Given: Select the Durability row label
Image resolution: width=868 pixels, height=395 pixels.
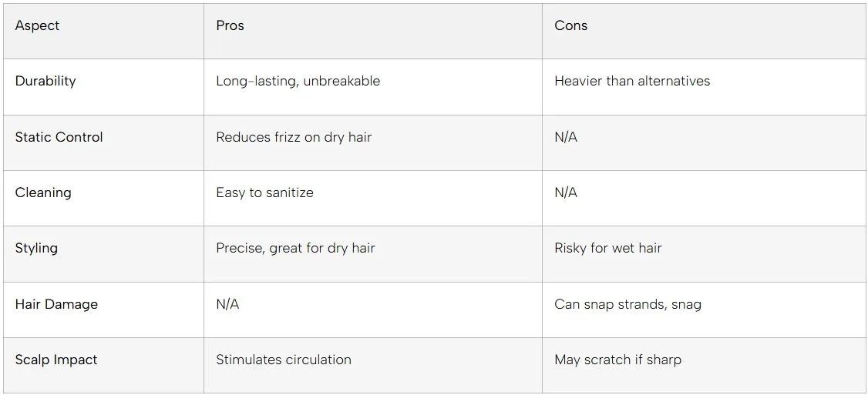Looking at the screenshot, I should [x=45, y=81].
